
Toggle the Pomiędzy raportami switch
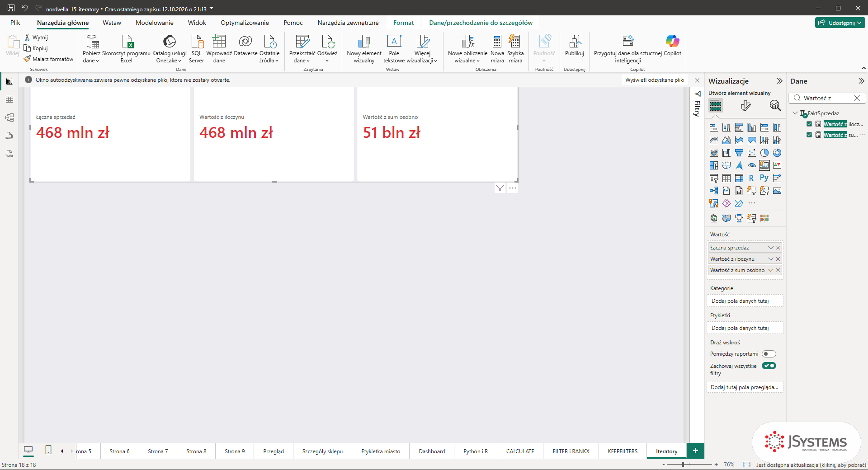[x=769, y=354]
